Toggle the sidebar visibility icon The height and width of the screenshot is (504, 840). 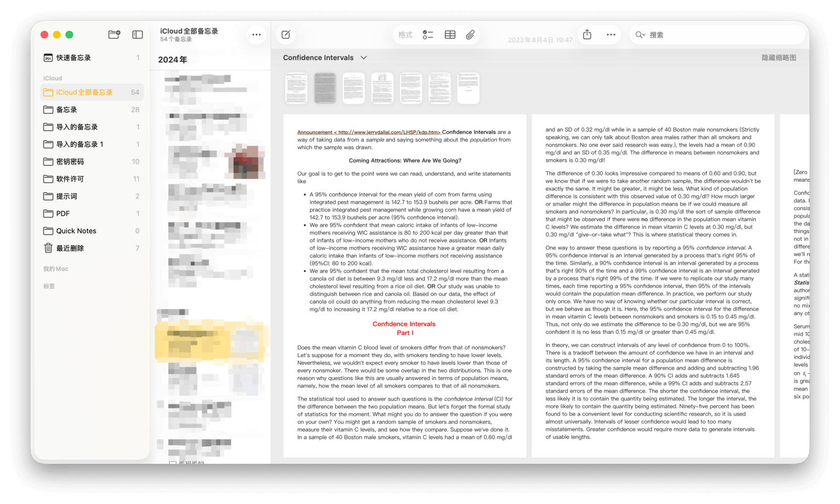(x=138, y=35)
